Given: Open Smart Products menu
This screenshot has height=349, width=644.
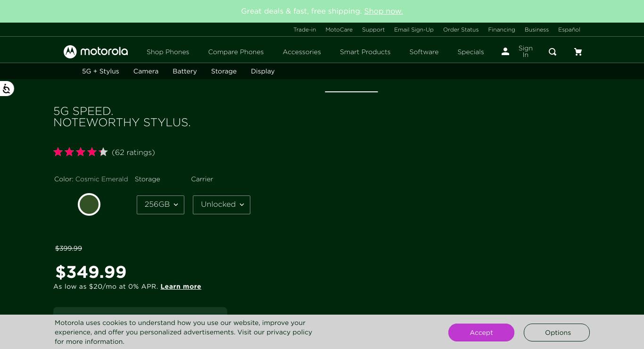Looking at the screenshot, I should point(365,52).
